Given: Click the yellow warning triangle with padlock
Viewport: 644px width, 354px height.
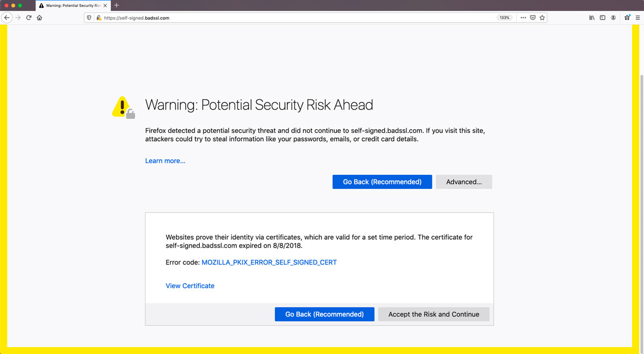Looking at the screenshot, I should point(123,107).
